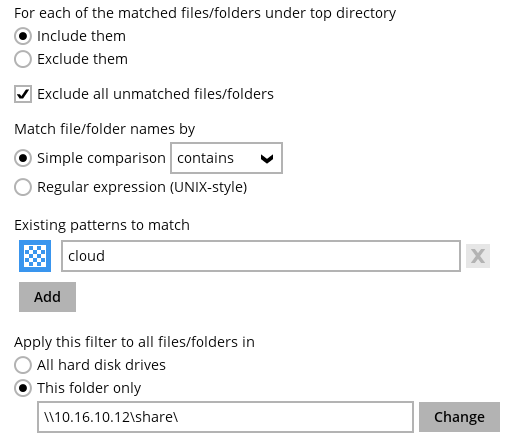The image size is (517, 443).
Task: Click the dropdown arrow beside contains
Action: 267,159
